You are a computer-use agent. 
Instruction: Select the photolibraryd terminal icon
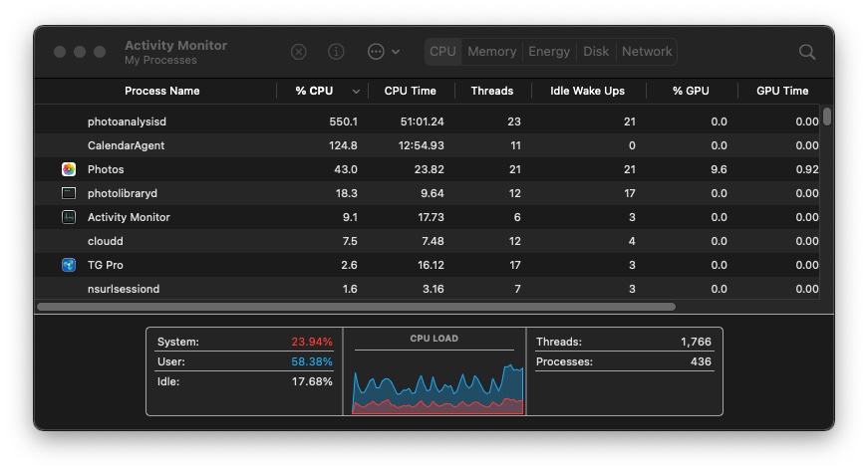point(69,193)
